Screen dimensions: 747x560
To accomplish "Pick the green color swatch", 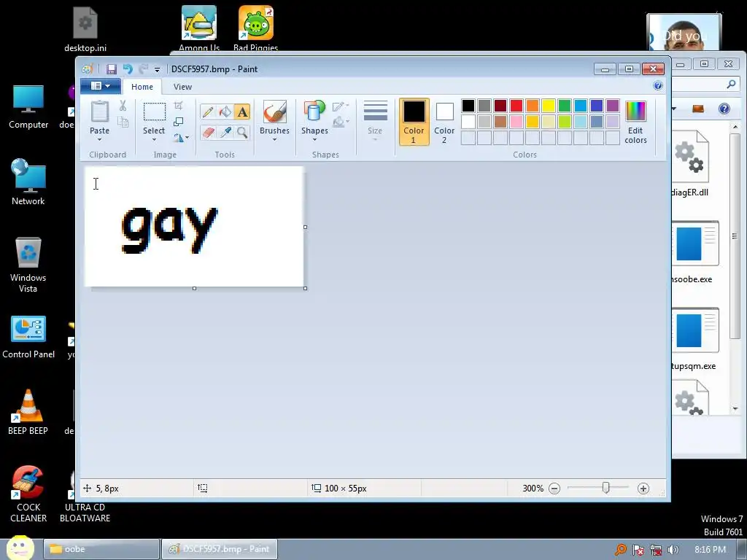I will tap(565, 106).
